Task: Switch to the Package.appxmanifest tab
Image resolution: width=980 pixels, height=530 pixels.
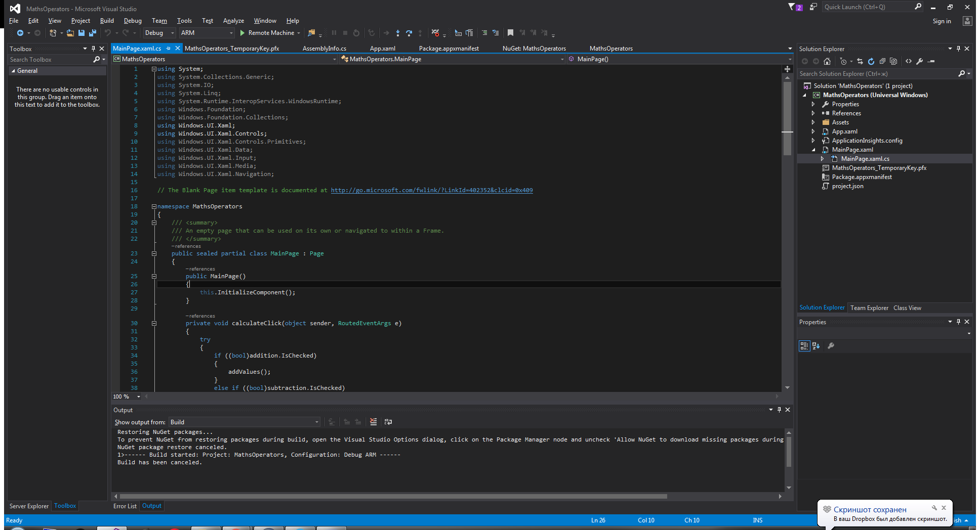Action: (x=448, y=49)
